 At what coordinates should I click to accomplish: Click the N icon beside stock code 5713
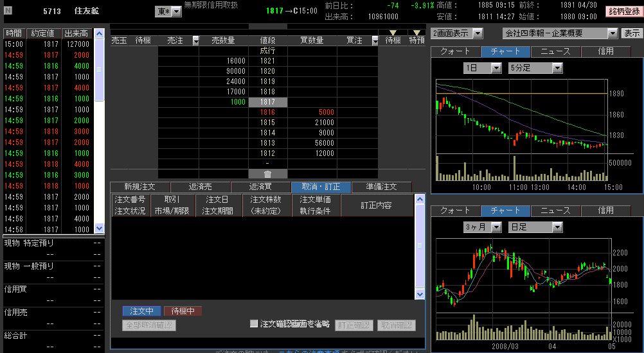8,11
